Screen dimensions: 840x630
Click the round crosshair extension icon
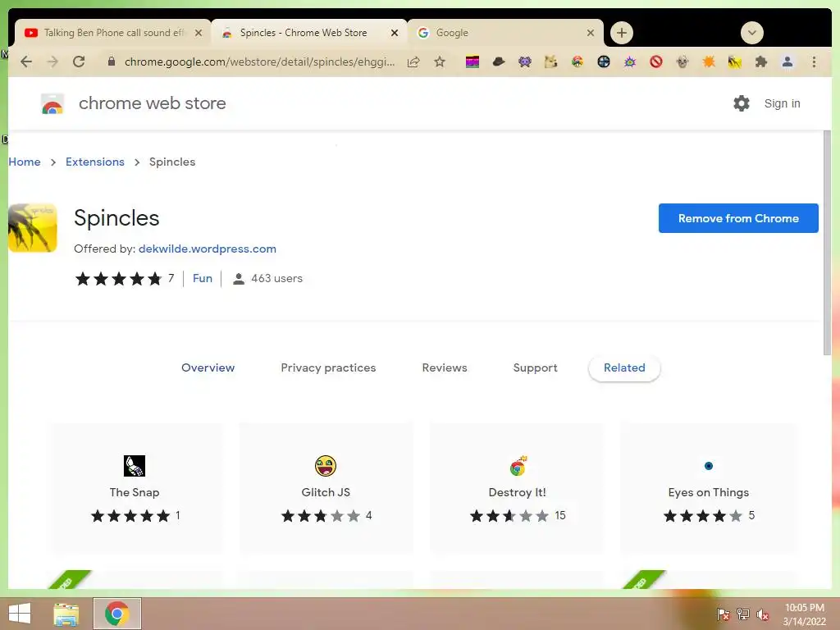(x=603, y=62)
